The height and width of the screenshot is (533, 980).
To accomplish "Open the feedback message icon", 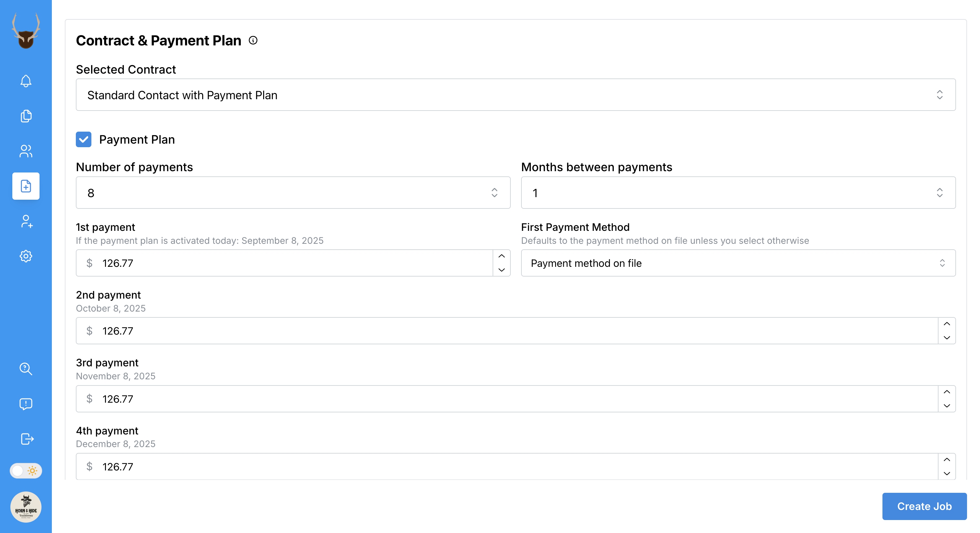I will (26, 404).
